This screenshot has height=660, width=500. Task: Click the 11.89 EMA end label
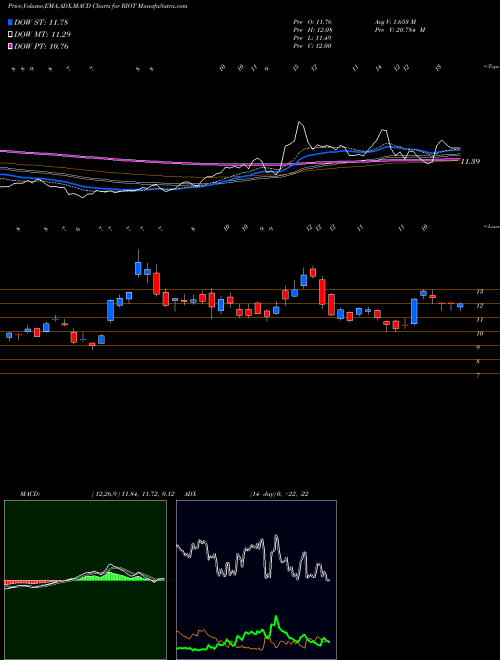471,161
